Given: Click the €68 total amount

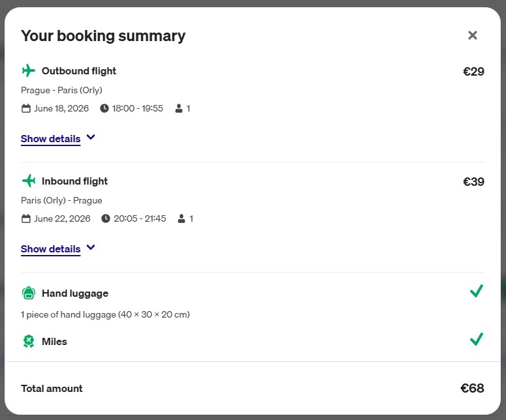Looking at the screenshot, I should [x=471, y=389].
